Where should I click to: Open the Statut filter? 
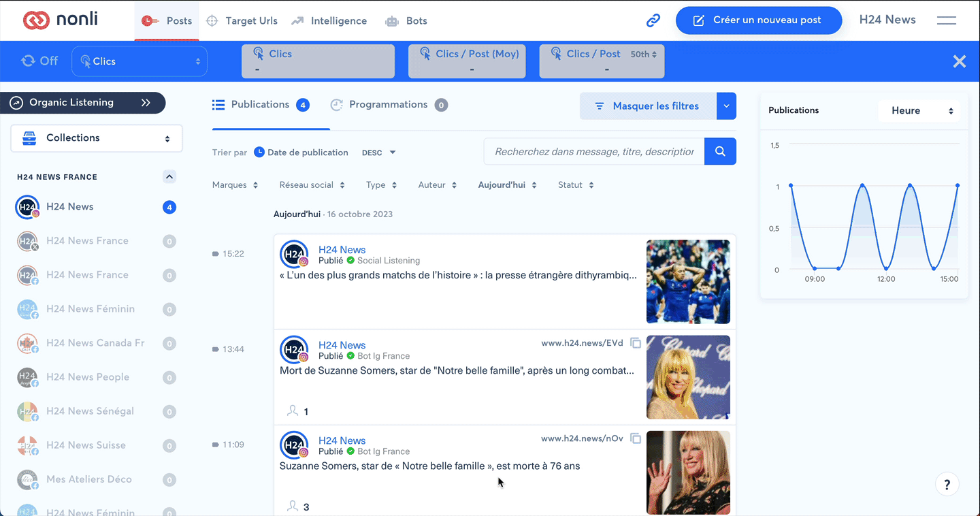576,185
